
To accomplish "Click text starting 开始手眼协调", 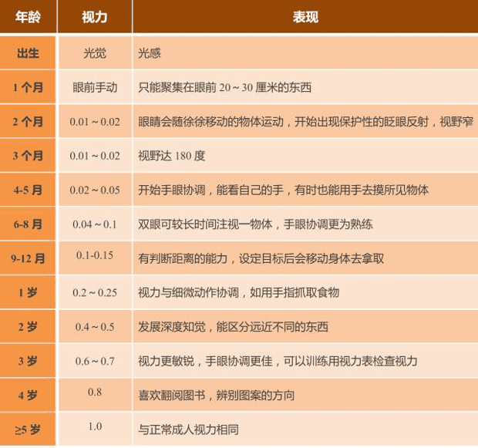I will point(283,190).
